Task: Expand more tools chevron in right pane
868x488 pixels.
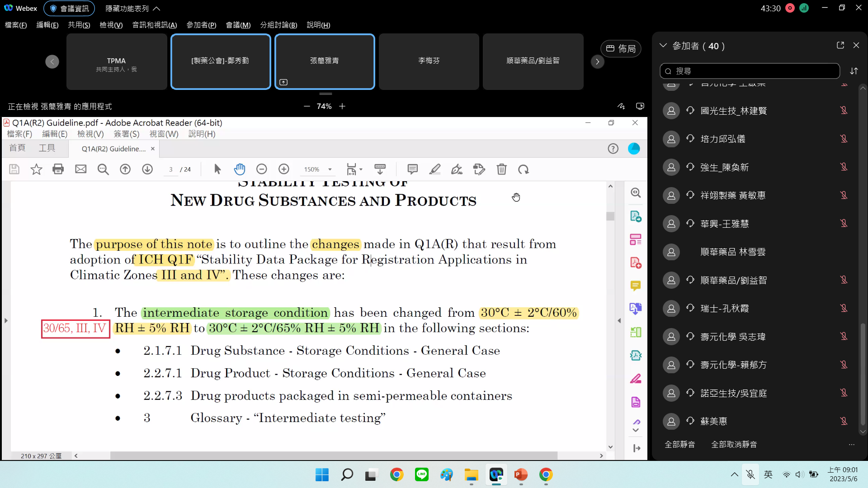Action: click(636, 430)
